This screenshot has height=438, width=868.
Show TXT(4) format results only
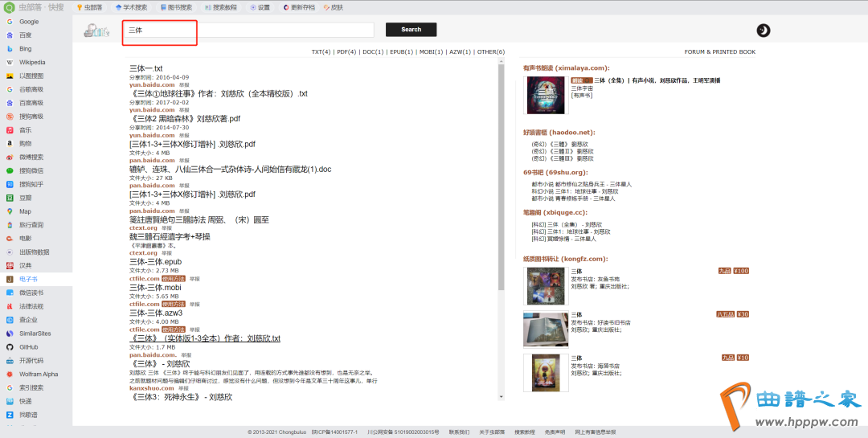pos(321,51)
